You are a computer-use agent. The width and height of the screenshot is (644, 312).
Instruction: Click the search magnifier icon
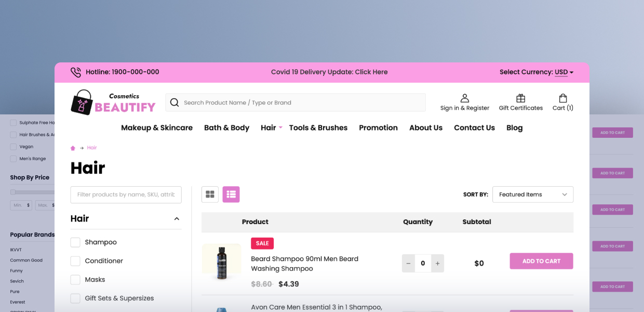point(175,102)
